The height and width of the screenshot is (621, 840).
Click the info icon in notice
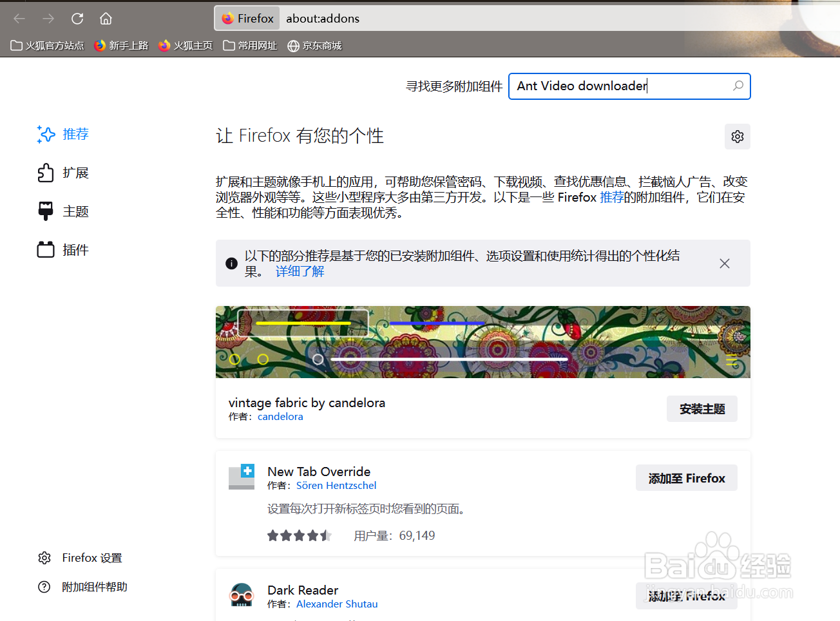(x=231, y=263)
